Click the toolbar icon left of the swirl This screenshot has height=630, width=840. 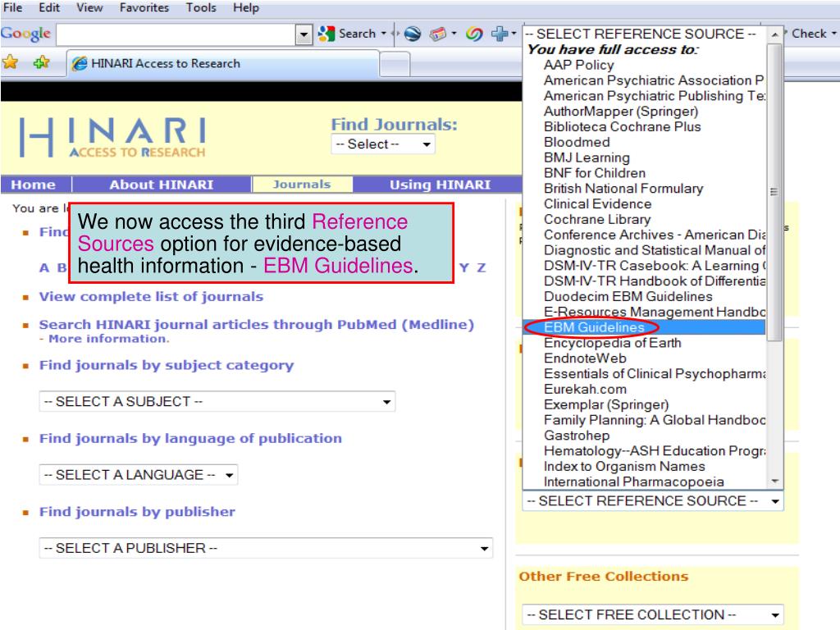438,34
